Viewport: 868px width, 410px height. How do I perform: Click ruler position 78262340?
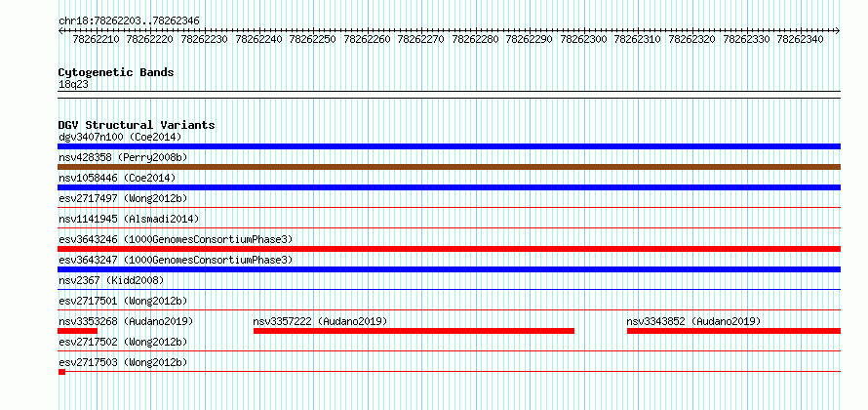point(800,40)
